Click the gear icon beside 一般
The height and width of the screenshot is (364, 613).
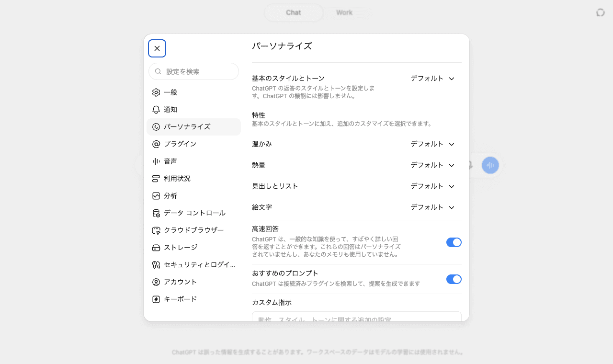(156, 92)
